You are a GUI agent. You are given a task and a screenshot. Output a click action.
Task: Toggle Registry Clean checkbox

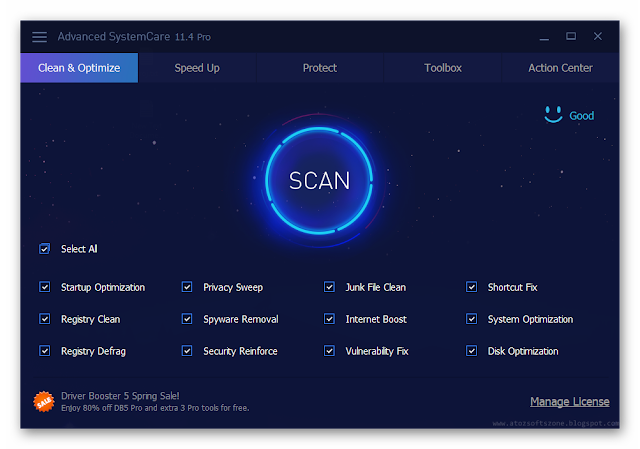[x=44, y=319]
